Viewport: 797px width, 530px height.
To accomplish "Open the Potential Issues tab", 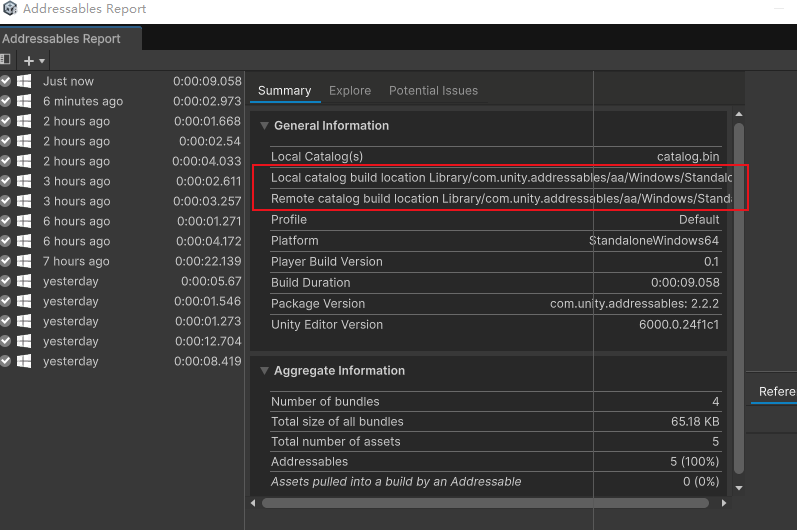I will click(433, 90).
